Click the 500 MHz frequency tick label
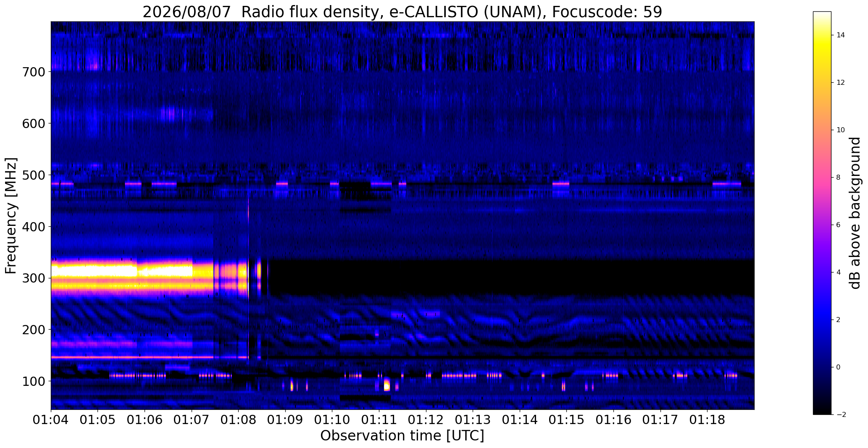868x448 pixels. click(33, 175)
